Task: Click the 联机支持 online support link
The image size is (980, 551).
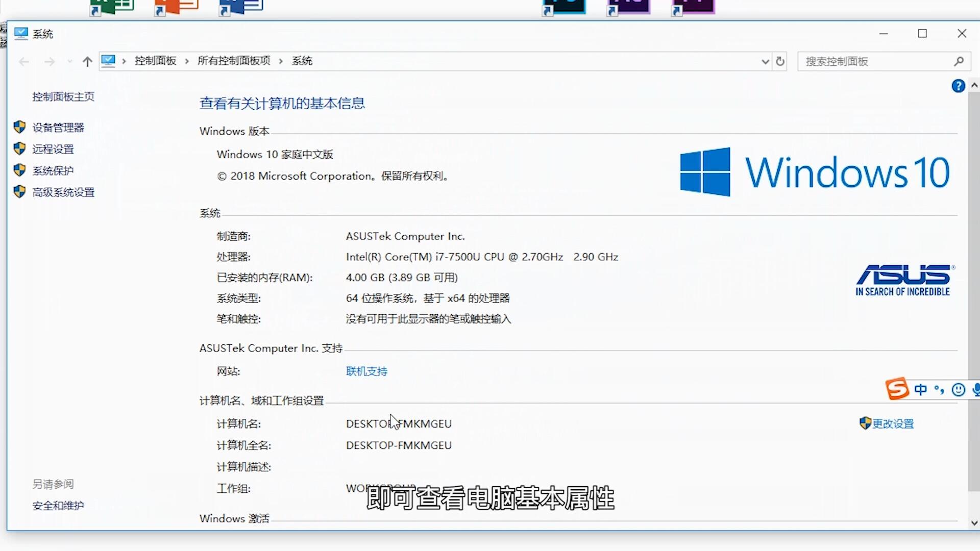Action: pos(366,371)
